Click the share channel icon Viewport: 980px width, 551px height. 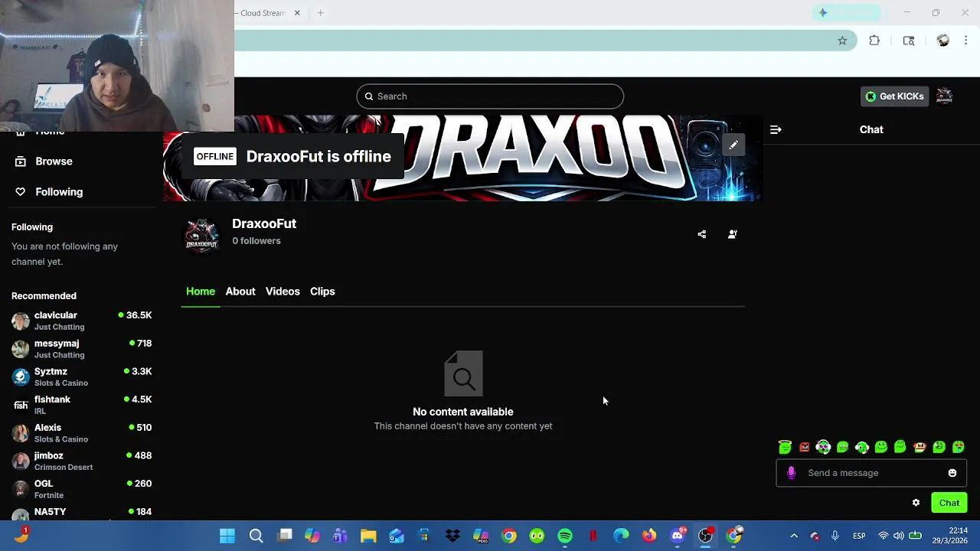click(702, 234)
